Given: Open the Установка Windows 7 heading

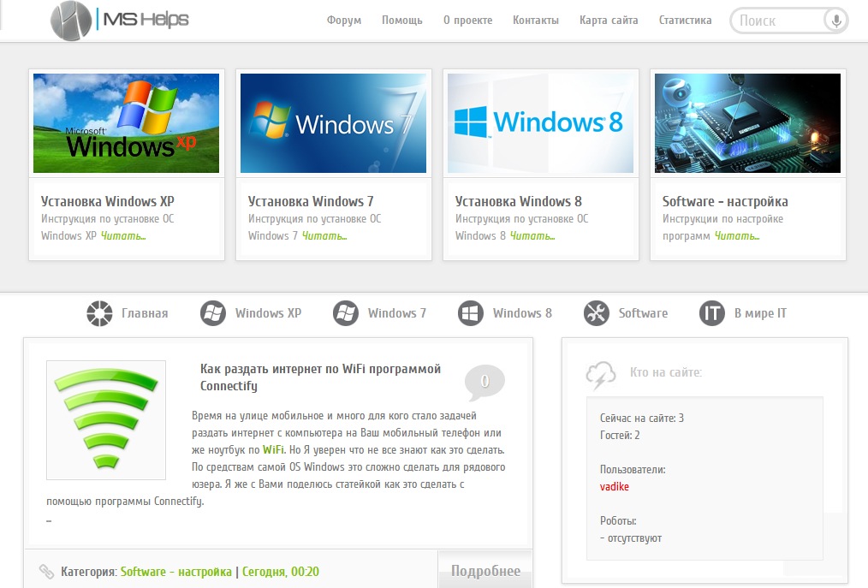Looking at the screenshot, I should (311, 201).
